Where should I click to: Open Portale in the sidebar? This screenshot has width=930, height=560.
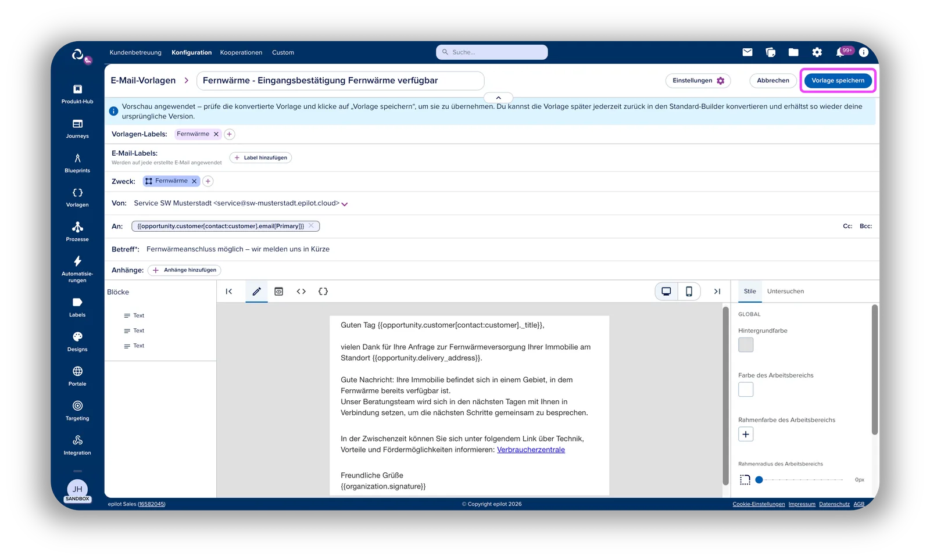[x=77, y=376]
